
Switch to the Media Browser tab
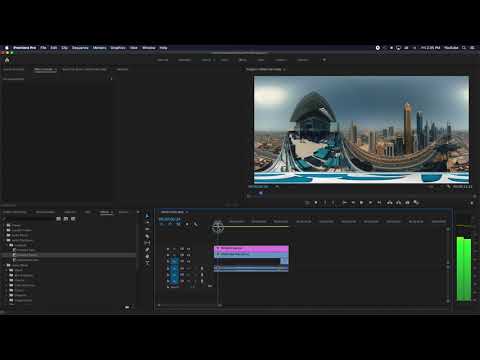point(45,212)
